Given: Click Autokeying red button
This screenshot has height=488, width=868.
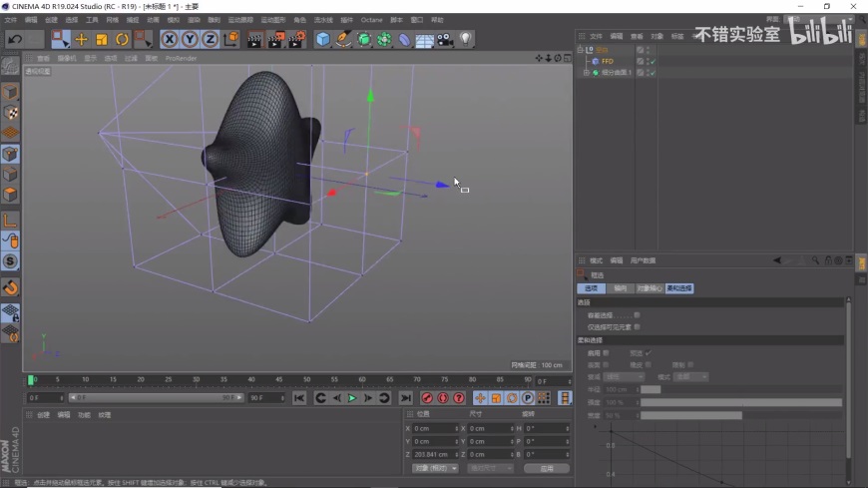Looking at the screenshot, I should pos(443,398).
